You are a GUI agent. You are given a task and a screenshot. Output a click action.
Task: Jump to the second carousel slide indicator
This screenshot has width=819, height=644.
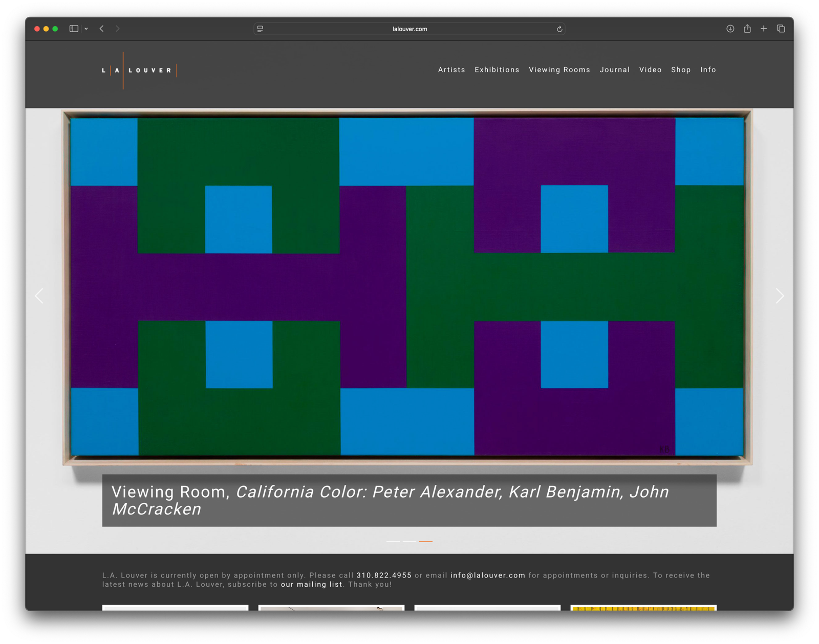coord(409,541)
